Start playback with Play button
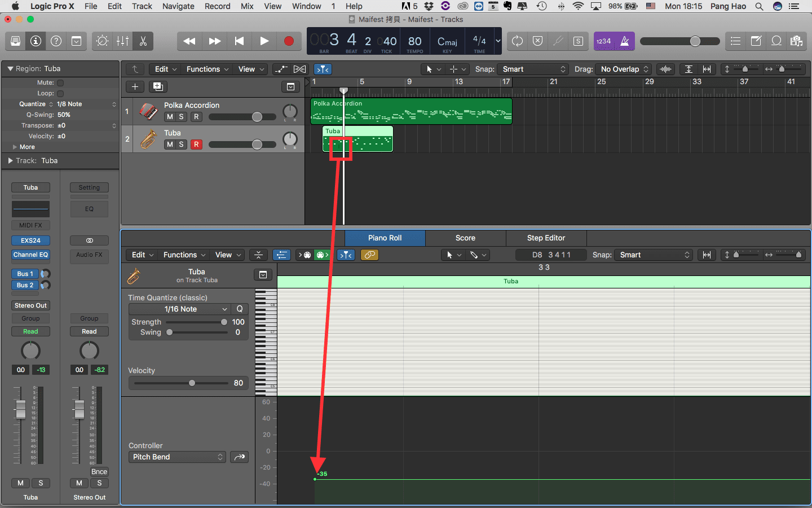This screenshot has height=508, width=812. point(264,41)
